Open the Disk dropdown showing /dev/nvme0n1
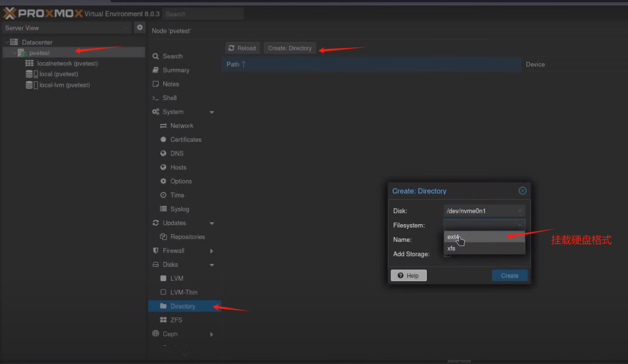Screen dimensions: 628x364 tap(484, 211)
